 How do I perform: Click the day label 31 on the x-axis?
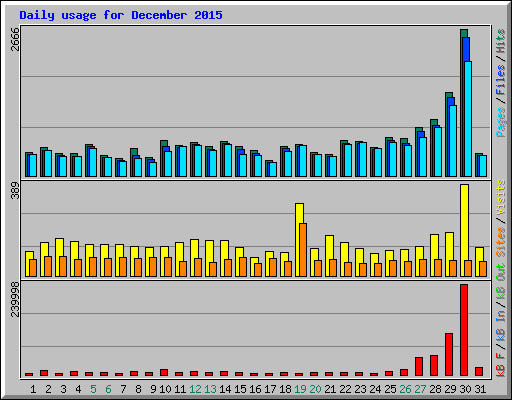(x=480, y=389)
